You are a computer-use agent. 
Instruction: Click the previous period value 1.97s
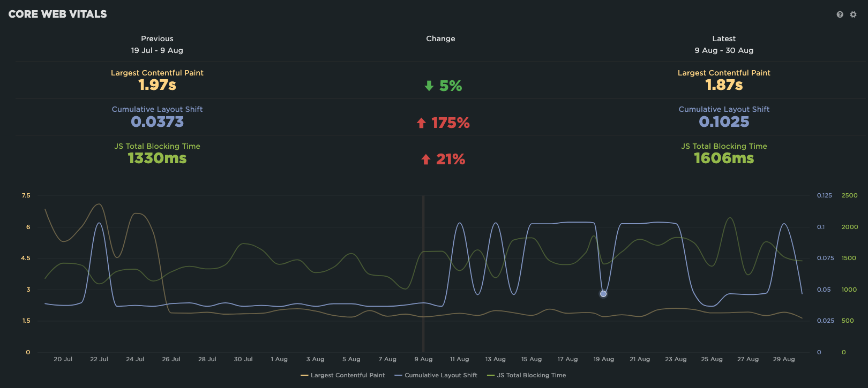pyautogui.click(x=157, y=85)
